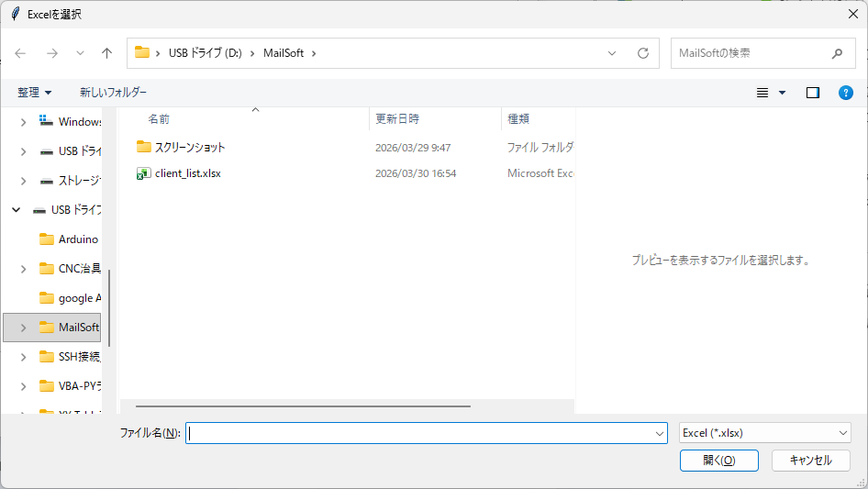Viewport: 868px width, 489px height.
Task: Click the search magnifier icon
Action: coord(837,53)
